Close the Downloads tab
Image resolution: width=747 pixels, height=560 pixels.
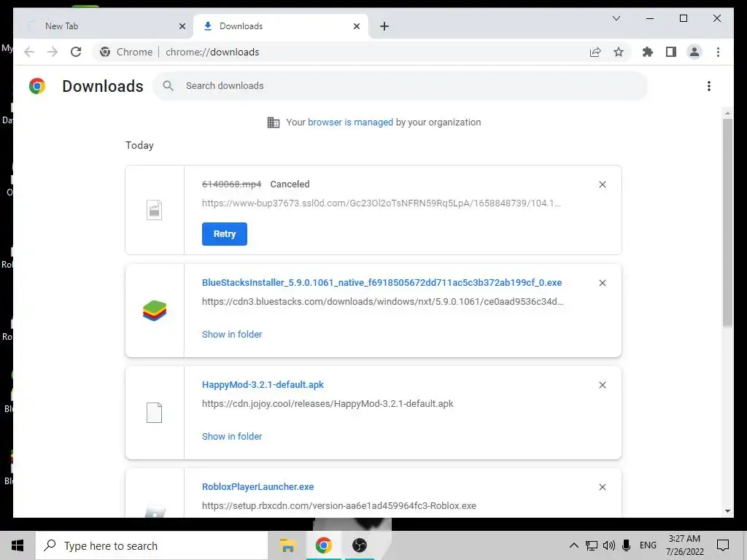tap(356, 26)
